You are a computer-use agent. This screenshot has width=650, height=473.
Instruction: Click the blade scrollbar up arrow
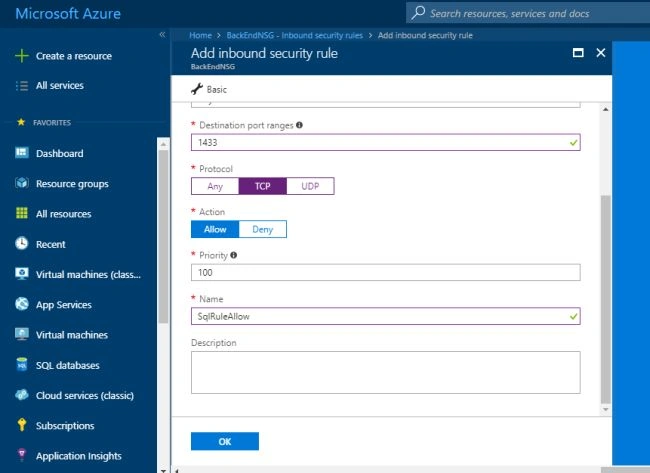606,109
